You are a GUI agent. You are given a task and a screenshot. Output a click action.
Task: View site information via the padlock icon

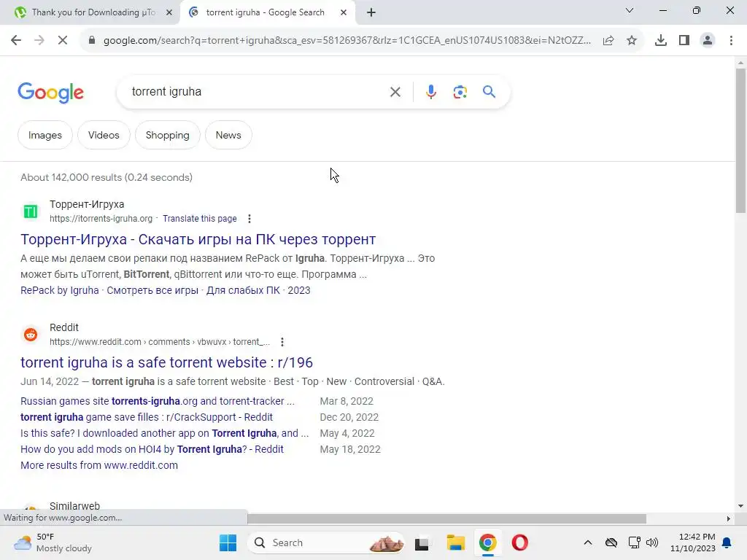[92, 41]
